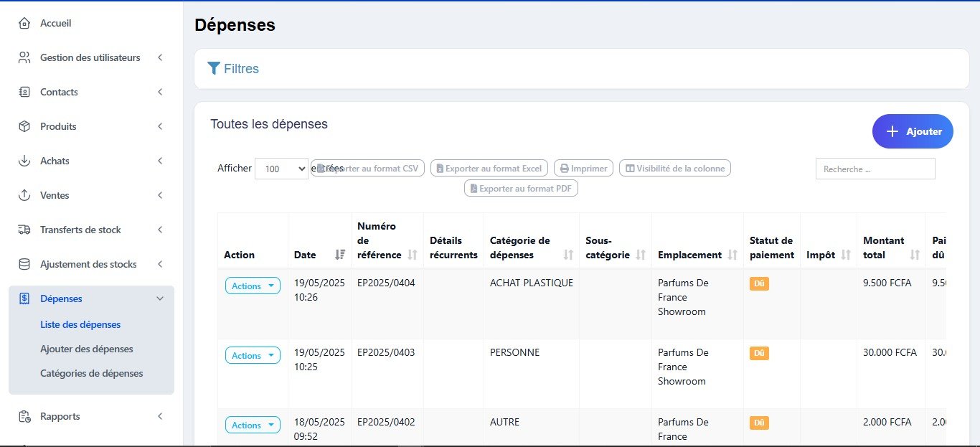The width and height of the screenshot is (980, 447).
Task: Open the Afficher entries count dropdown
Action: tap(281, 169)
